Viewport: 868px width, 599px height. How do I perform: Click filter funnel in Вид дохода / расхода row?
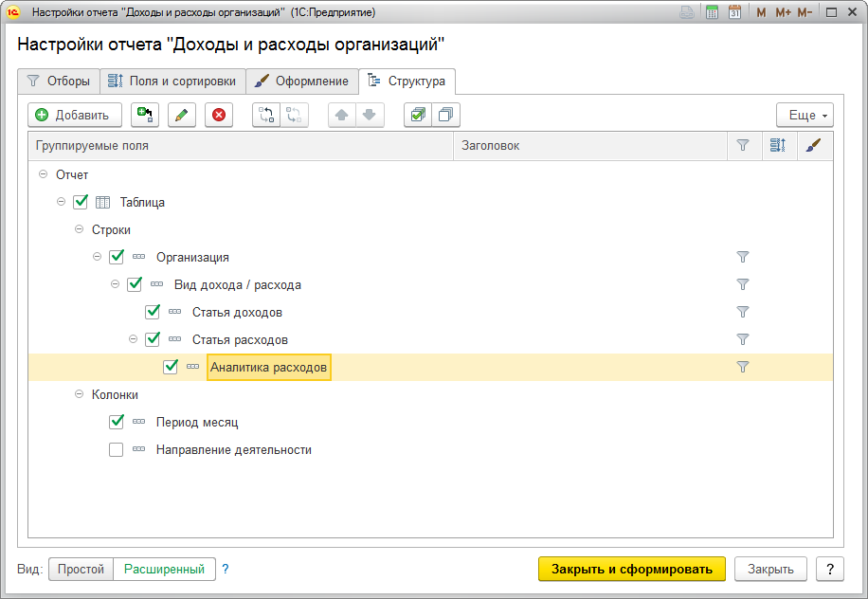pos(743,284)
